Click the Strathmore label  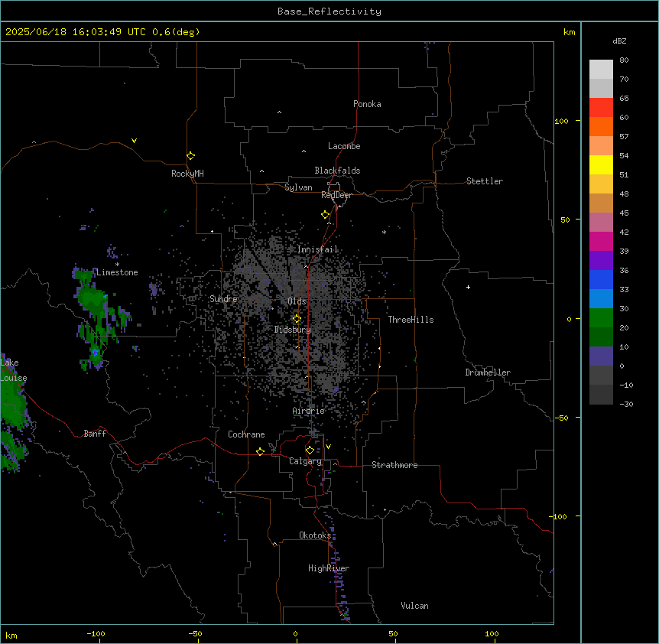(x=394, y=465)
